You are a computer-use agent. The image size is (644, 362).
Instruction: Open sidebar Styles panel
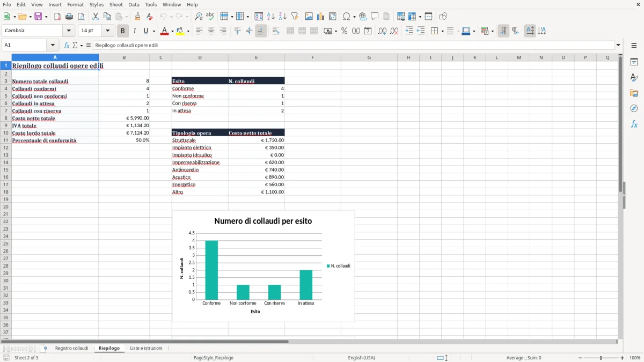tap(634, 77)
